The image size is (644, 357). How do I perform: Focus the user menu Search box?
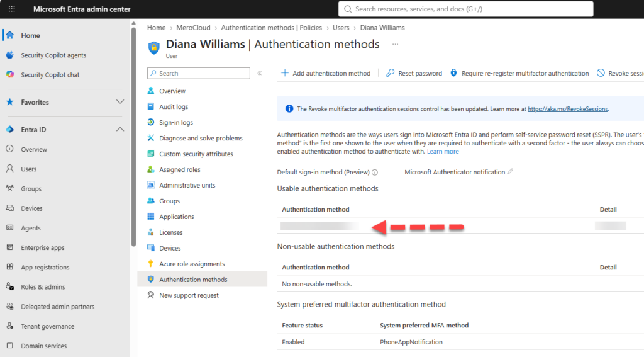point(198,73)
